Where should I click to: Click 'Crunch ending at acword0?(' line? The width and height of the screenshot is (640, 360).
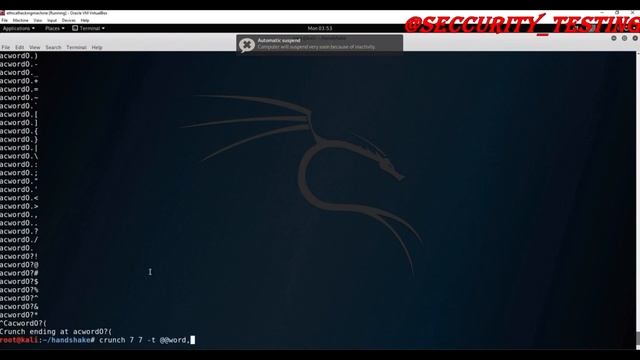(56, 332)
